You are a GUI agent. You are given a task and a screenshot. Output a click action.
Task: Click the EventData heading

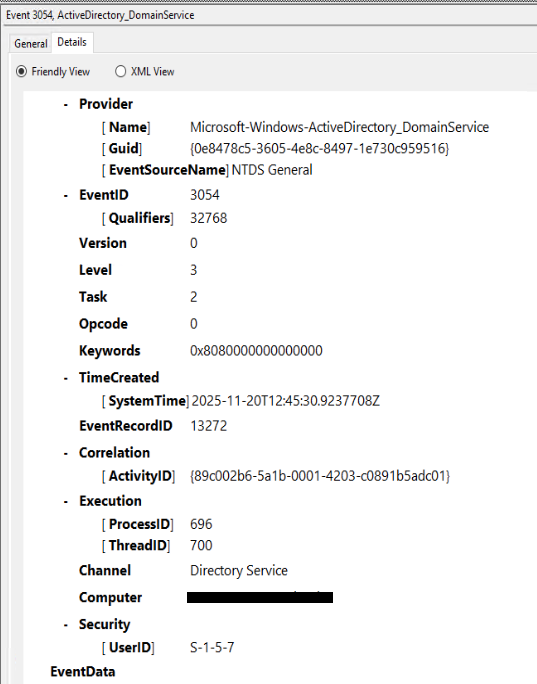(82, 672)
